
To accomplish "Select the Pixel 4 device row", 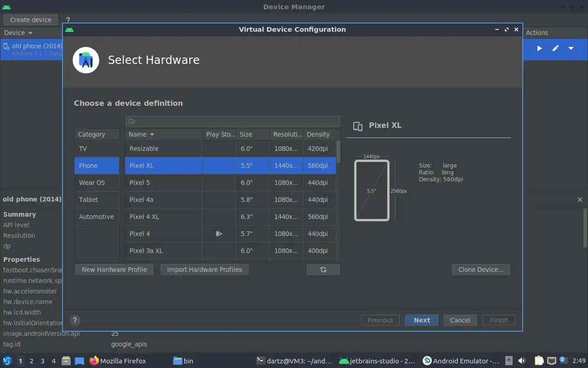I will click(231, 234).
